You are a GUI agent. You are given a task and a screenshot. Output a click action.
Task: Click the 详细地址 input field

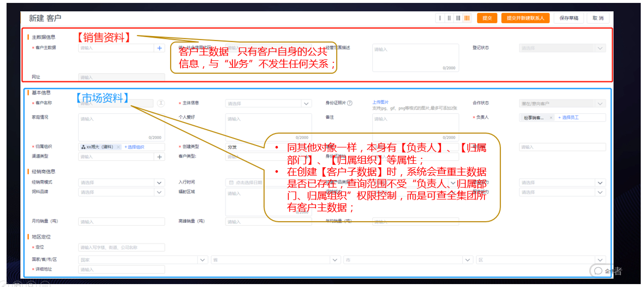pyautogui.click(x=121, y=270)
